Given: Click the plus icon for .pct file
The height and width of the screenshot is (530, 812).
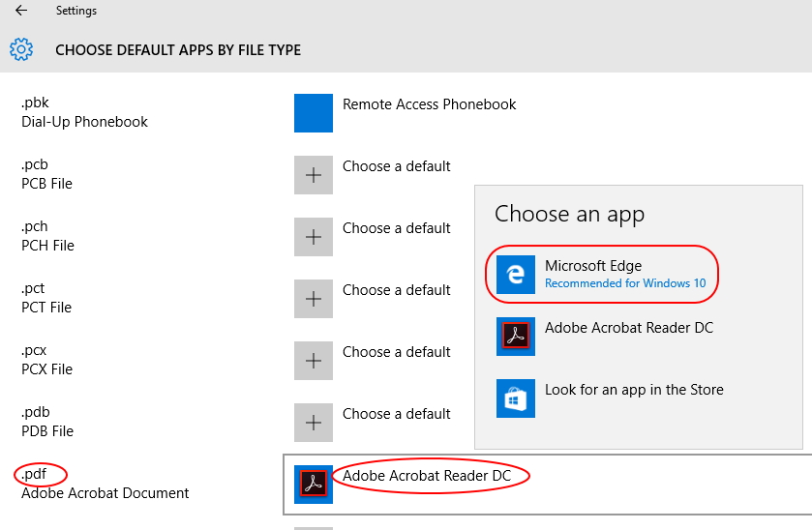Looking at the screenshot, I should tap(314, 299).
